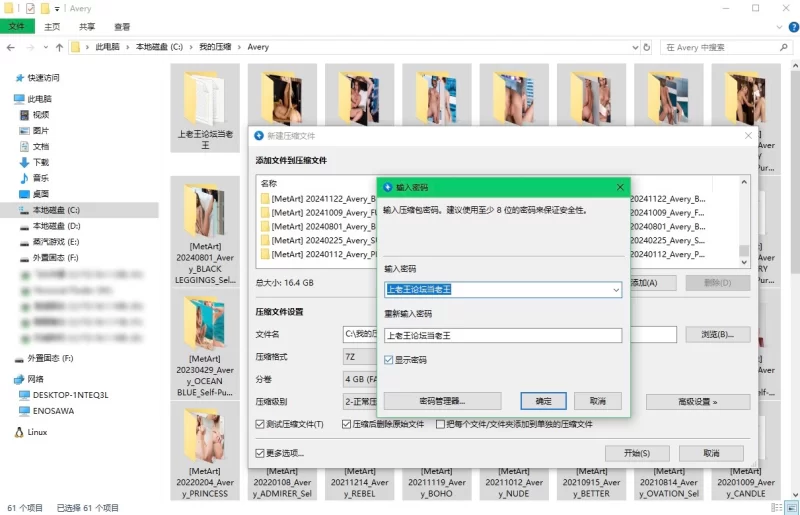Click the file list scrollbar down arrow
Image resolution: width=800 pixels, height=515 pixels.
[x=744, y=262]
